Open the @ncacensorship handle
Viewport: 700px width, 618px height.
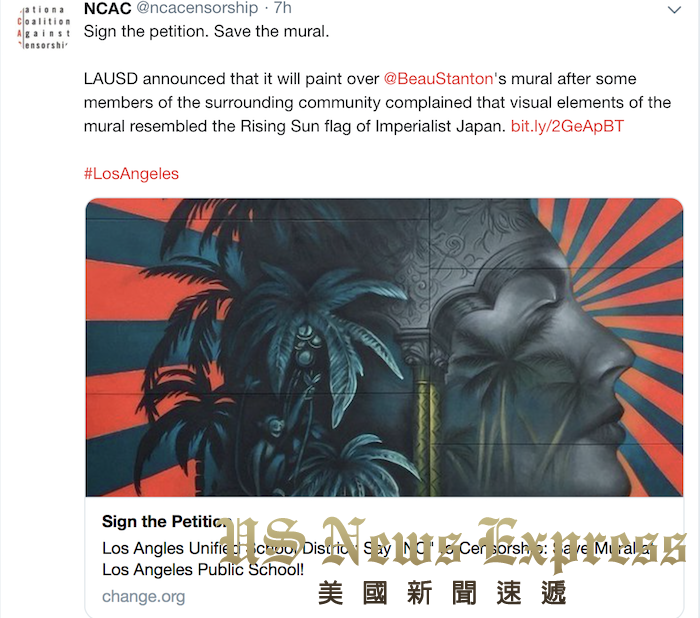(197, 8)
